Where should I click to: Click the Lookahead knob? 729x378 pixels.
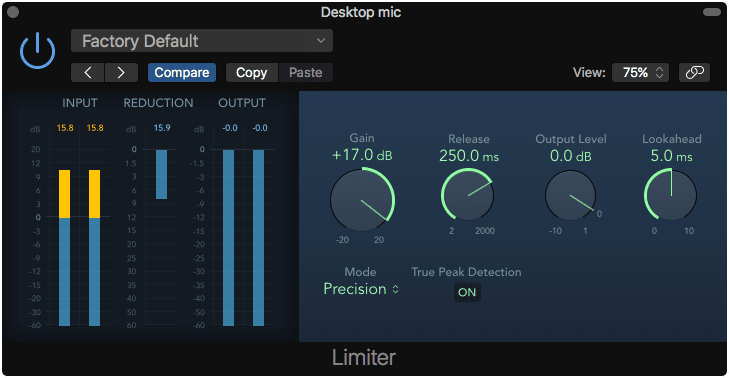[670, 194]
